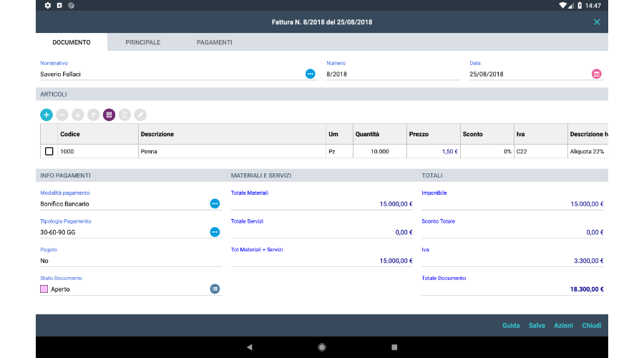Click the pencil edit article icon
The image size is (644, 358).
141,115
